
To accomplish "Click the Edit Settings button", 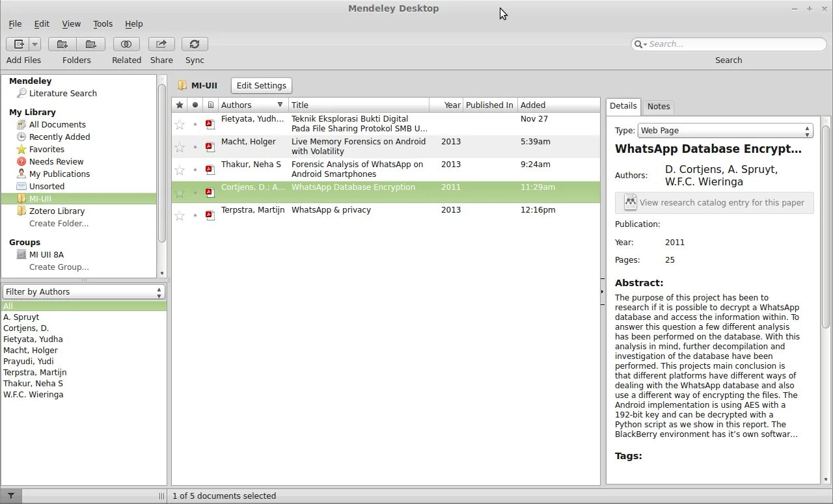I will [x=261, y=85].
